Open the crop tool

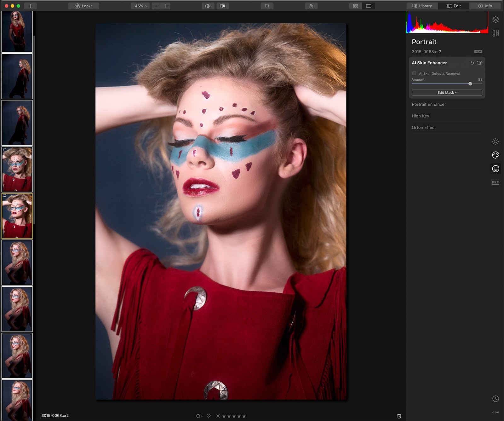pos(267,6)
